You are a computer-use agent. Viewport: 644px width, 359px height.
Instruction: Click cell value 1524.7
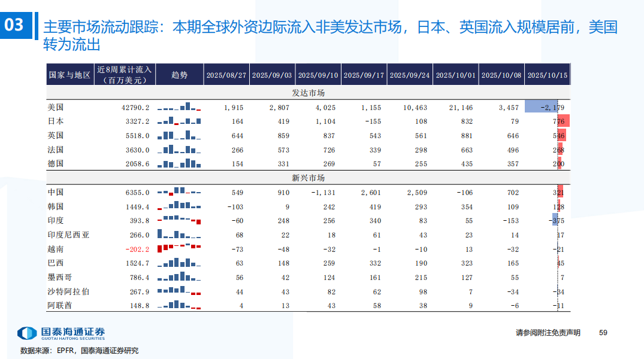click(x=138, y=263)
